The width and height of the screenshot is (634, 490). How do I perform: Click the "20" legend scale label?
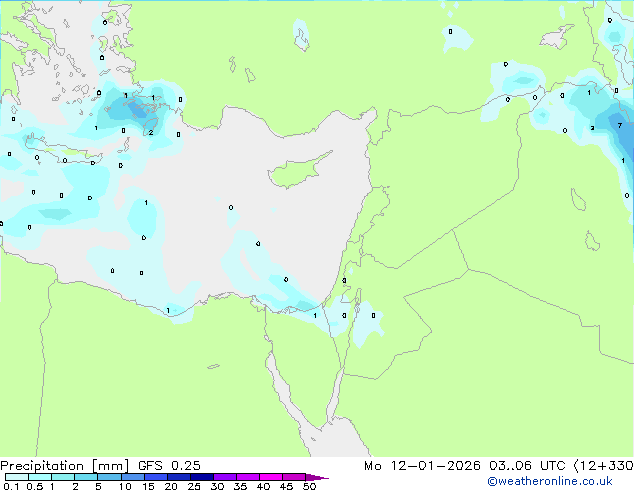pos(171,486)
